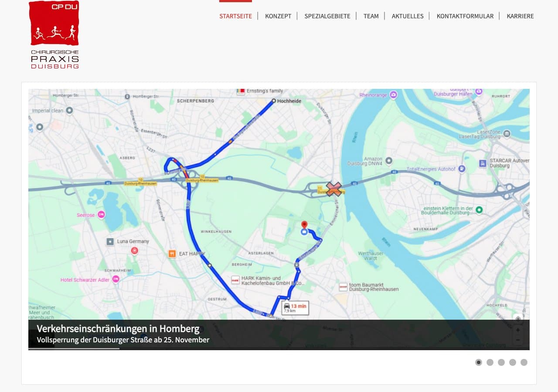Click the toom Baumarkt store icon
This screenshot has height=392, width=558.
(x=343, y=287)
